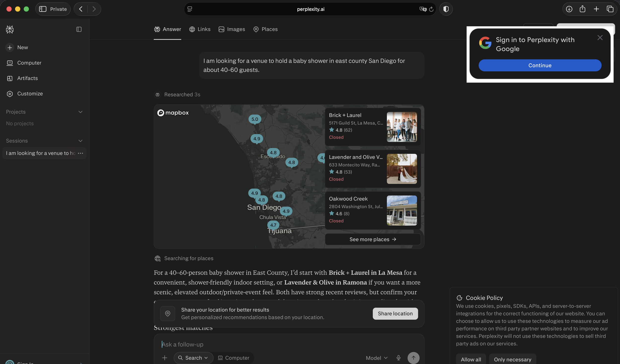The width and height of the screenshot is (620, 364).
Task: Switch to the Places tab
Action: coord(265,29)
